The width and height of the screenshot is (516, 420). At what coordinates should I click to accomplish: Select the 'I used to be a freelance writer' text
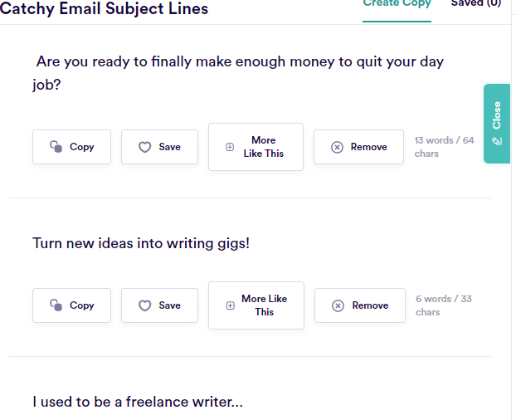pos(138,403)
